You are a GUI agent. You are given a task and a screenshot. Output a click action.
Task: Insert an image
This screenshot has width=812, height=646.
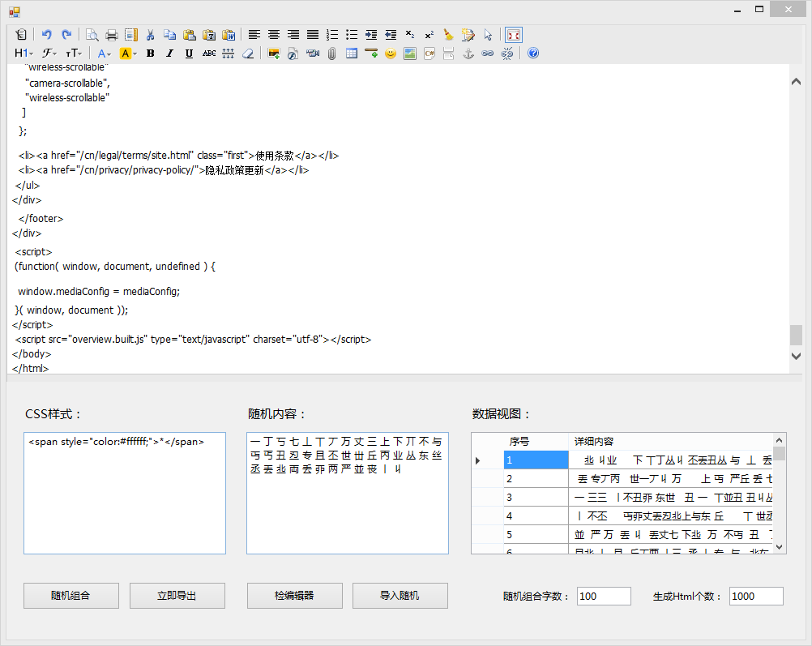coord(274,53)
